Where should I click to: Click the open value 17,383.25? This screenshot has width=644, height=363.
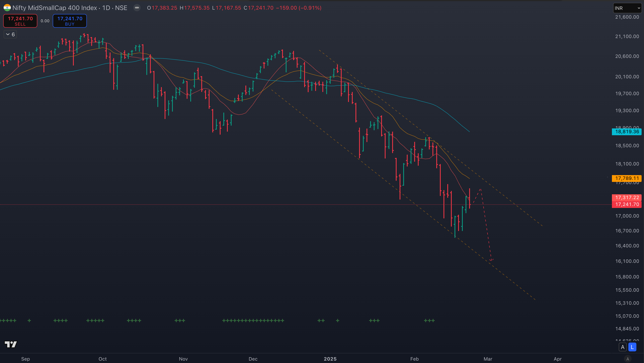[164, 8]
